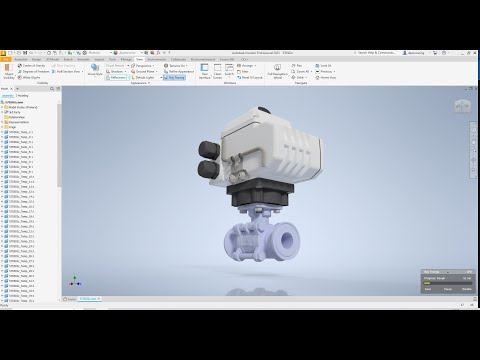Screen dimensions: 480x360
Task: Select the Orbit tool
Action: (299, 77)
